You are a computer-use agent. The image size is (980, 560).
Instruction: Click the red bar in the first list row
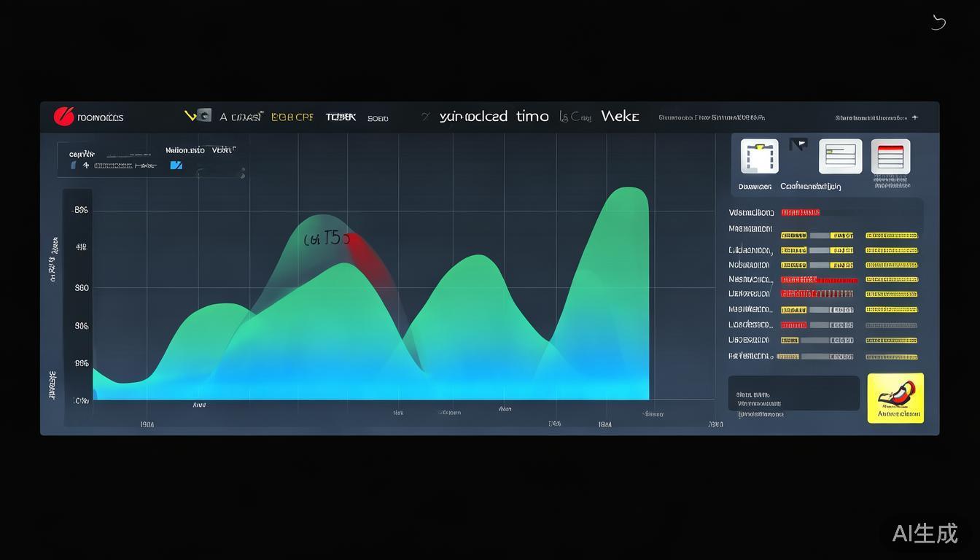(801, 213)
